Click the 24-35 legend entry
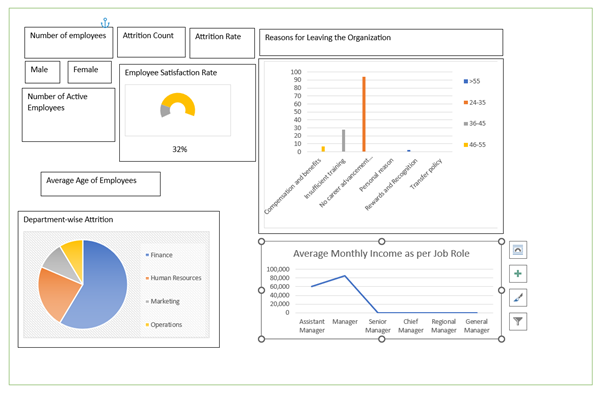Screen dimensions: 602x394 pyautogui.click(x=475, y=103)
